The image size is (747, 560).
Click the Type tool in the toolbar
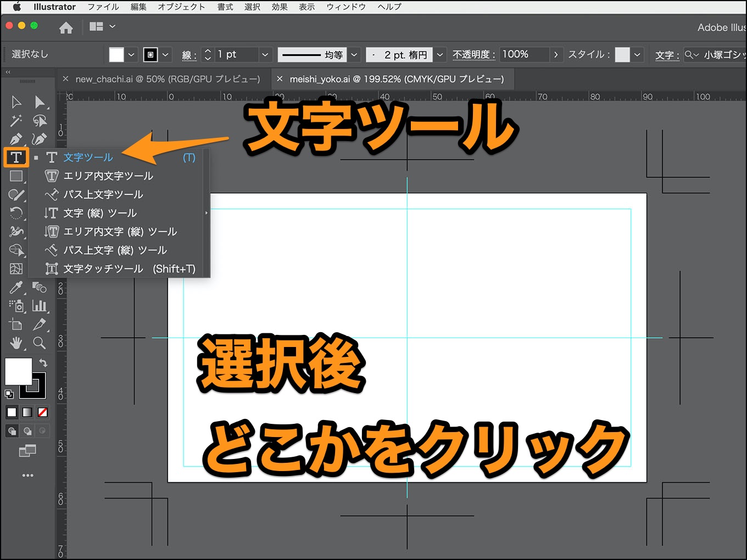coord(16,158)
